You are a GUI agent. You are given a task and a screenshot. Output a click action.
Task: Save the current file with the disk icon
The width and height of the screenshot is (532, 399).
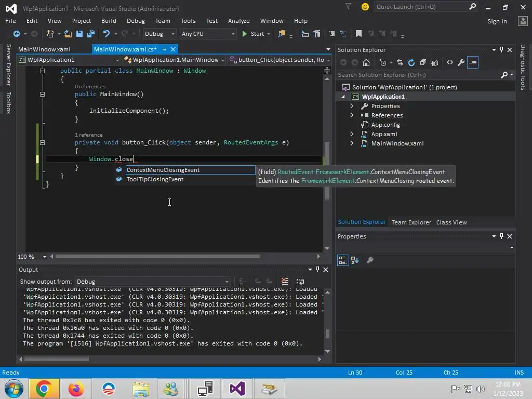(79, 34)
